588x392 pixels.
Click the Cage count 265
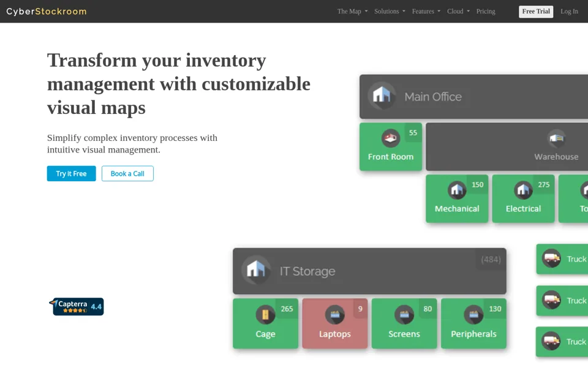click(x=287, y=309)
